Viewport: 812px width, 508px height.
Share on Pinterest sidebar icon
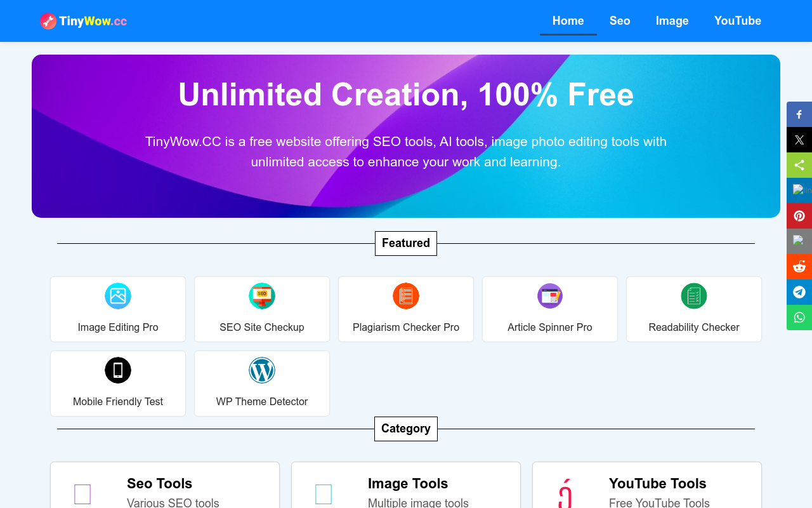(799, 216)
